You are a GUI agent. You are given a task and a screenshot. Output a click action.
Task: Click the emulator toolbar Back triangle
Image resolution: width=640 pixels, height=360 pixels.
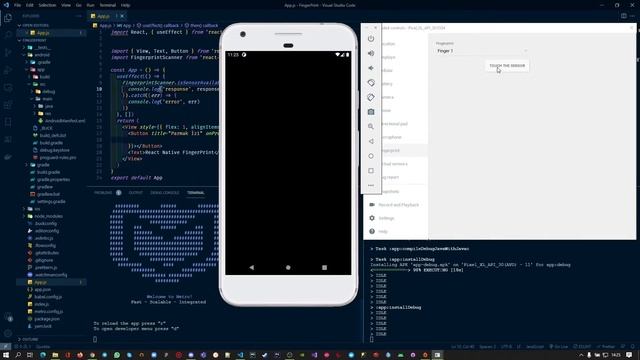[371, 141]
